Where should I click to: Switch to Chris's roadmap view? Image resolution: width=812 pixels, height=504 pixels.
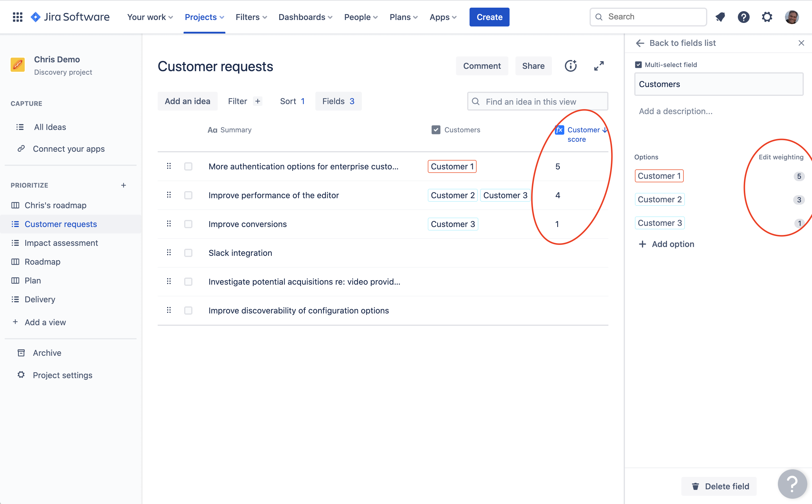[x=55, y=205]
